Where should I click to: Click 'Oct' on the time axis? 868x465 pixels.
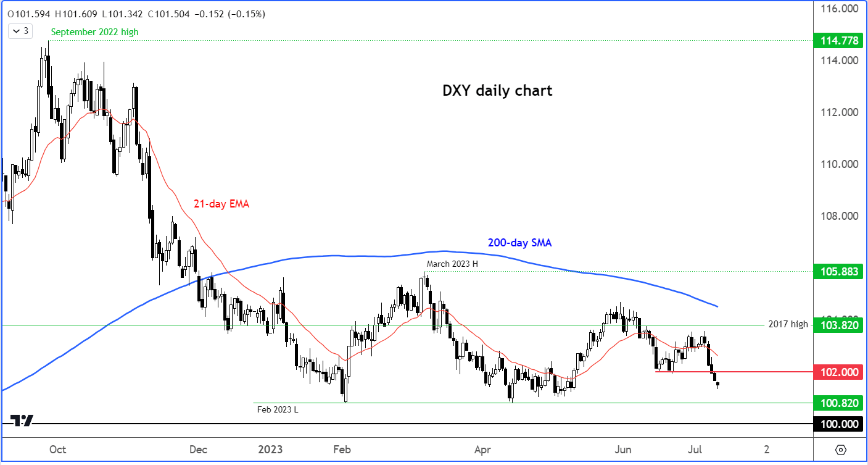click(57, 449)
